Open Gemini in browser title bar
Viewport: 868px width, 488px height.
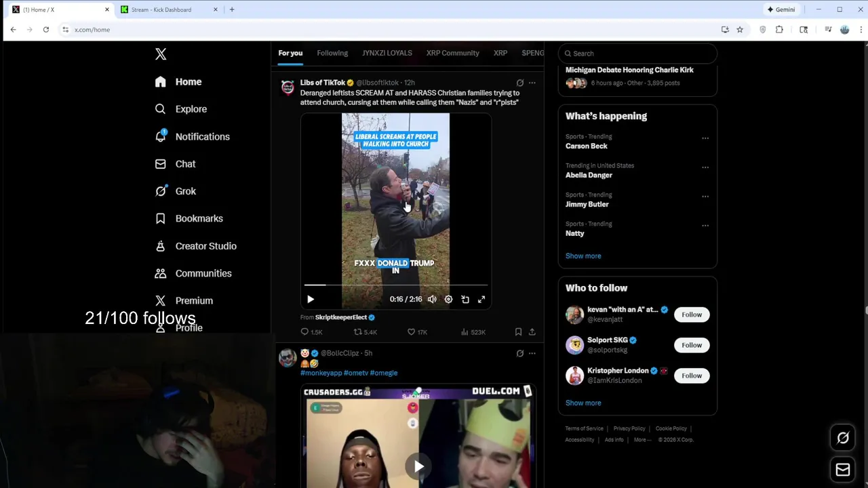pos(781,9)
